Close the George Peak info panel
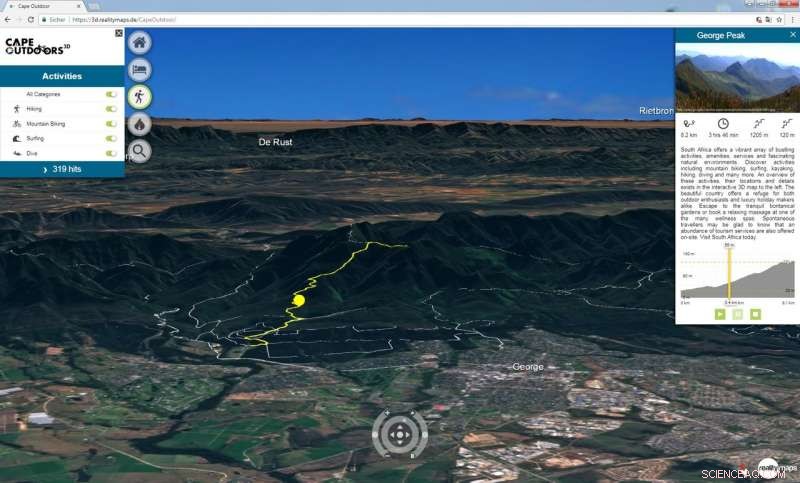Screen dimensions: 800x483 coord(792,35)
